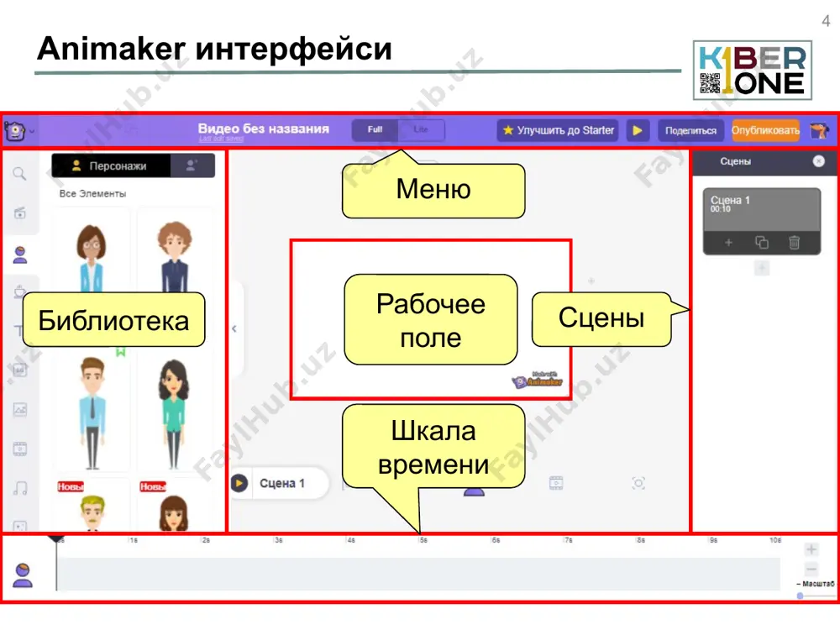
Task: Select the 'Персонажи' tab
Action: point(111,165)
